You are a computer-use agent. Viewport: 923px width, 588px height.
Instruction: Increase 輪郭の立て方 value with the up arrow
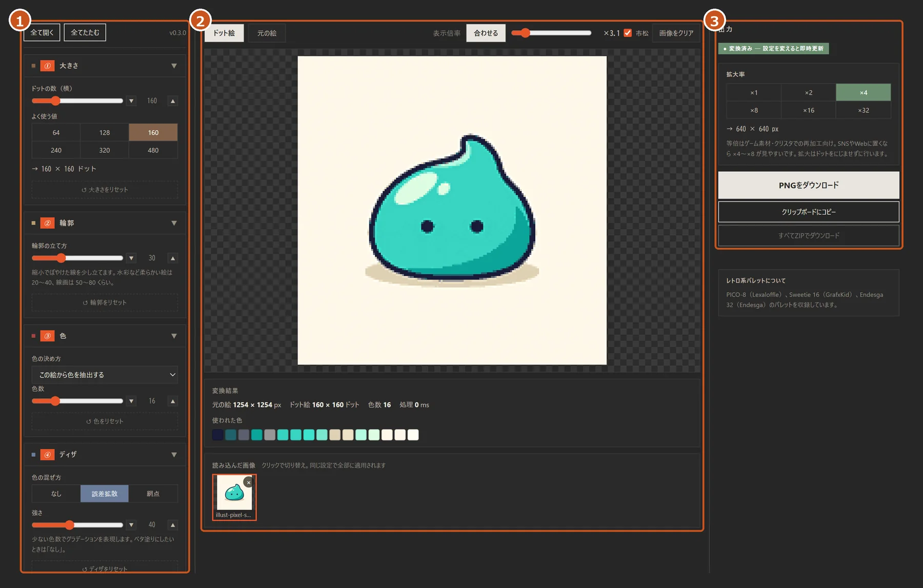click(173, 258)
